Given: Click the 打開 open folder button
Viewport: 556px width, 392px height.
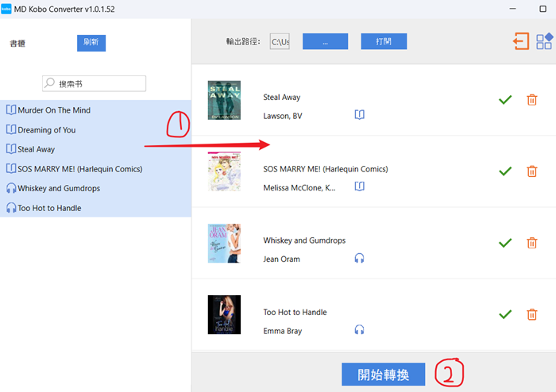Looking at the screenshot, I should [x=384, y=41].
